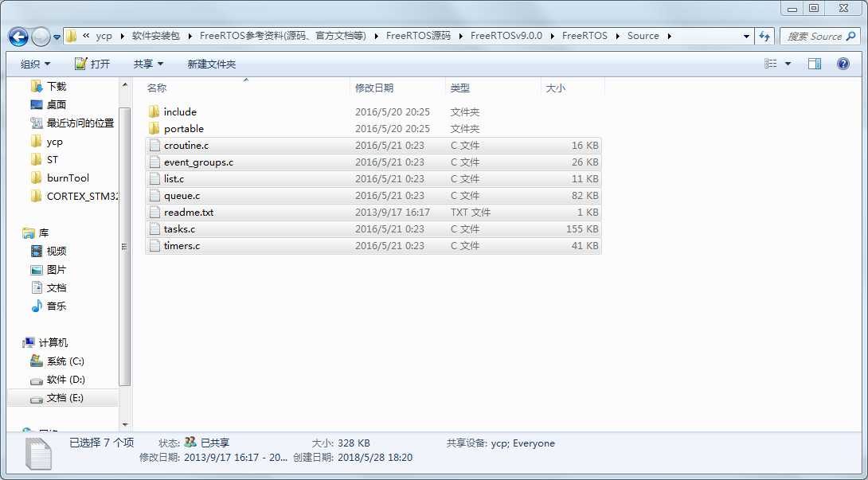Open 视频 library
Image resolution: width=868 pixels, height=480 pixels.
coord(56,252)
